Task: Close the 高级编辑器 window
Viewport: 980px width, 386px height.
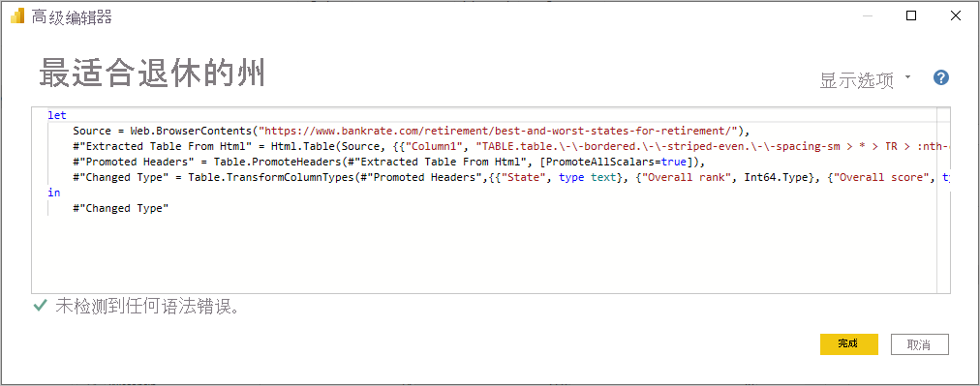Action: 956,16
